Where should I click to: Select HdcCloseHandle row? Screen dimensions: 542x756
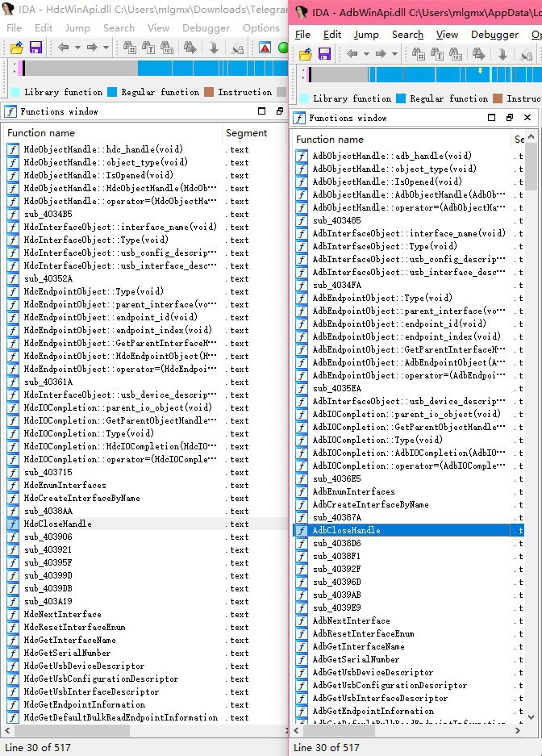click(x=146, y=524)
